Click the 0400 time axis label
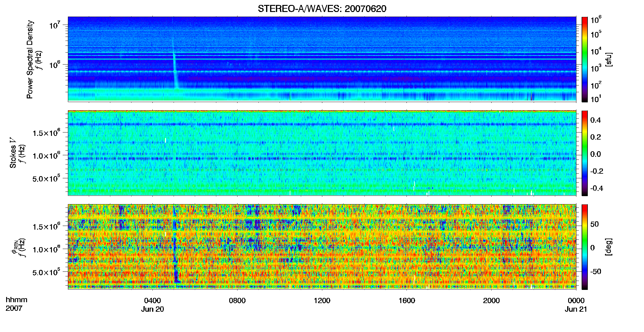644x332 pixels. 152,301
